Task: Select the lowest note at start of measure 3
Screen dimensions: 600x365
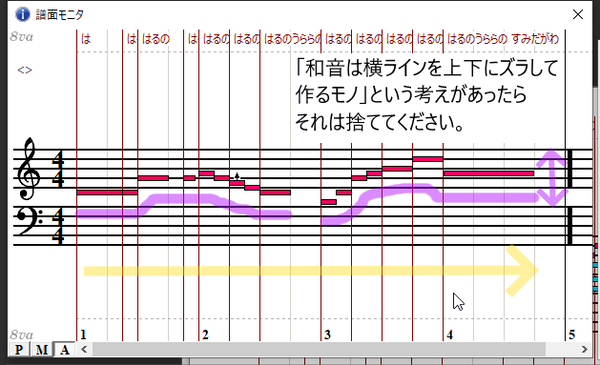Action: (329, 202)
